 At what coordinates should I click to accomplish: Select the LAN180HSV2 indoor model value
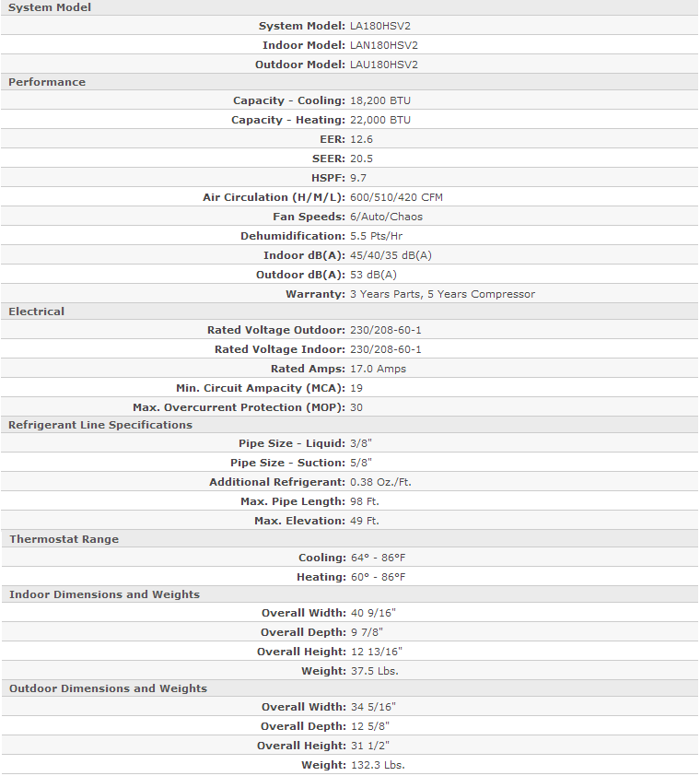384,45
